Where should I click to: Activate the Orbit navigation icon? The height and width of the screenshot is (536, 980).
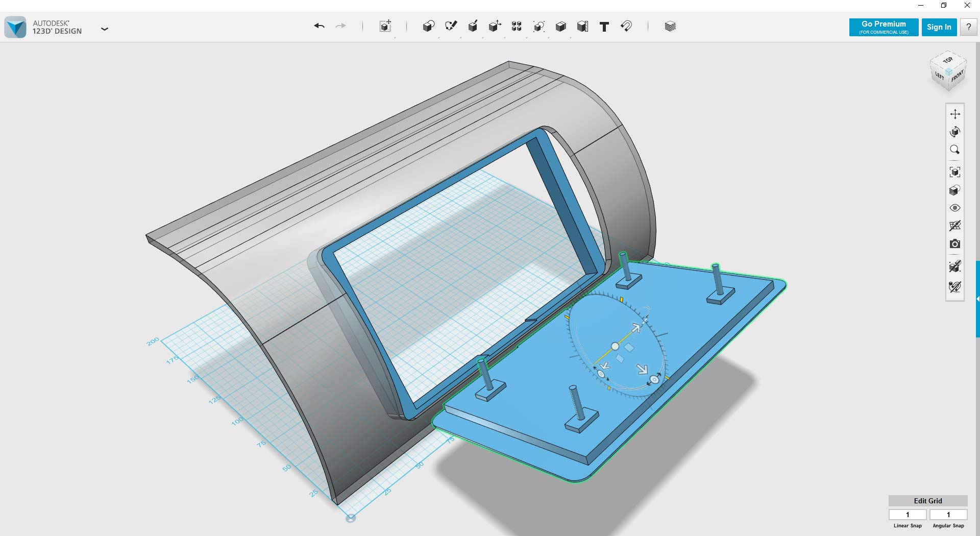click(x=956, y=132)
